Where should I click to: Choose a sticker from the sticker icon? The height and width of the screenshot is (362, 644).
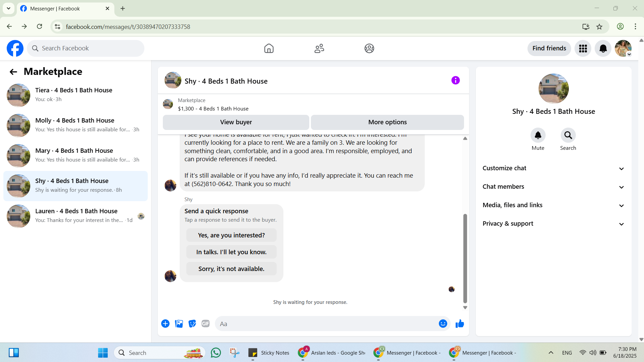[x=192, y=324]
